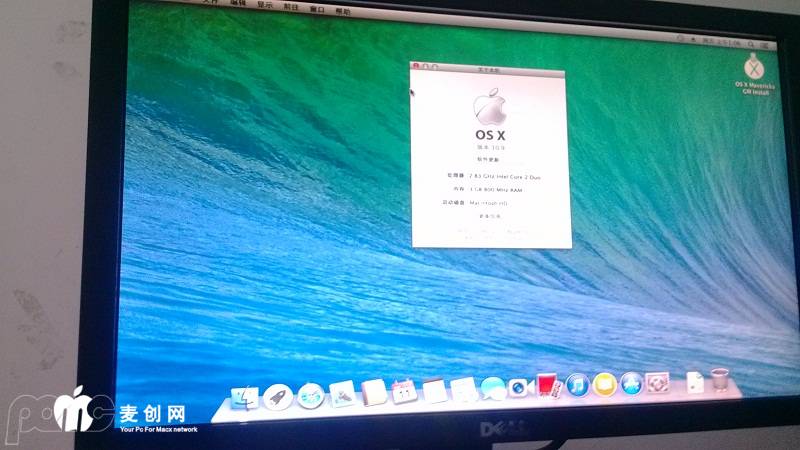Launch FaceTime from the dock
The width and height of the screenshot is (800, 450).
point(519,388)
